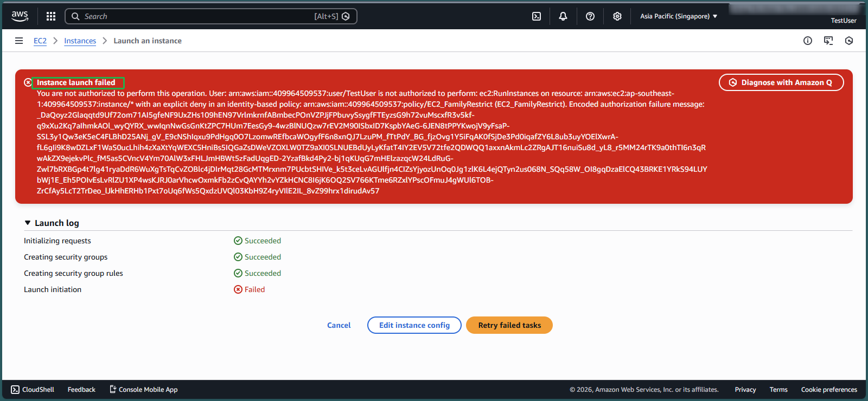Open the notifications bell
Image resolution: width=868 pixels, height=401 pixels.
tap(563, 16)
